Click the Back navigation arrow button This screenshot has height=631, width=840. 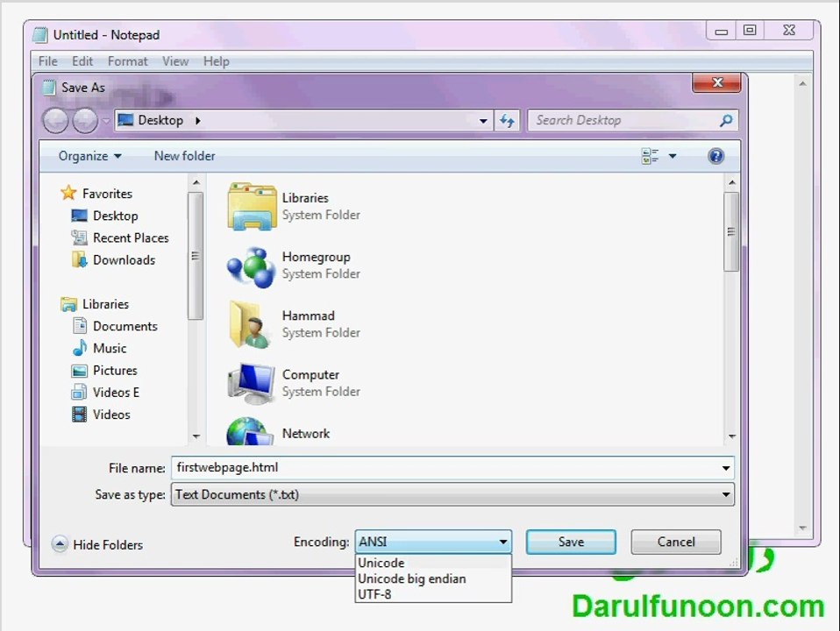pos(55,121)
